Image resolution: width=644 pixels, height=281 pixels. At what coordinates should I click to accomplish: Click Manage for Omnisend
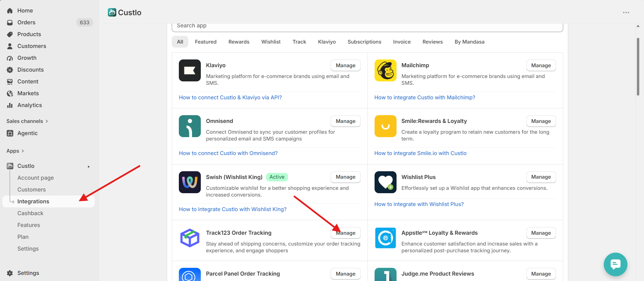(345, 121)
